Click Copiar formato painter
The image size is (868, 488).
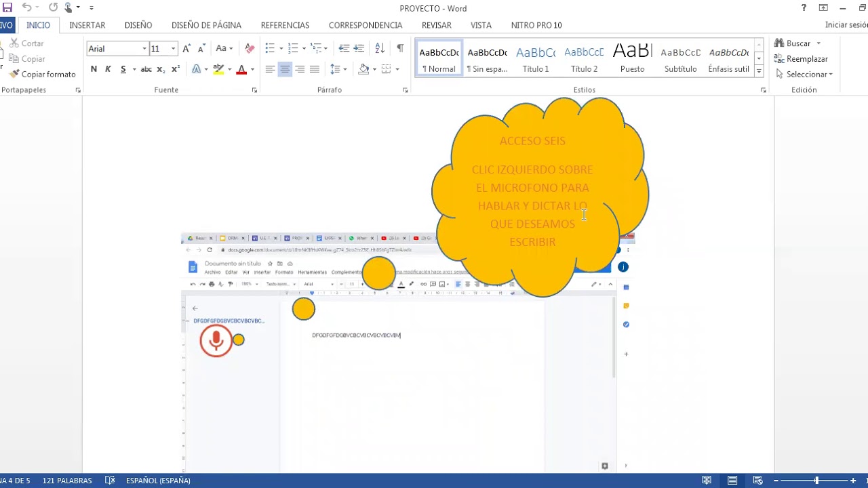point(43,75)
